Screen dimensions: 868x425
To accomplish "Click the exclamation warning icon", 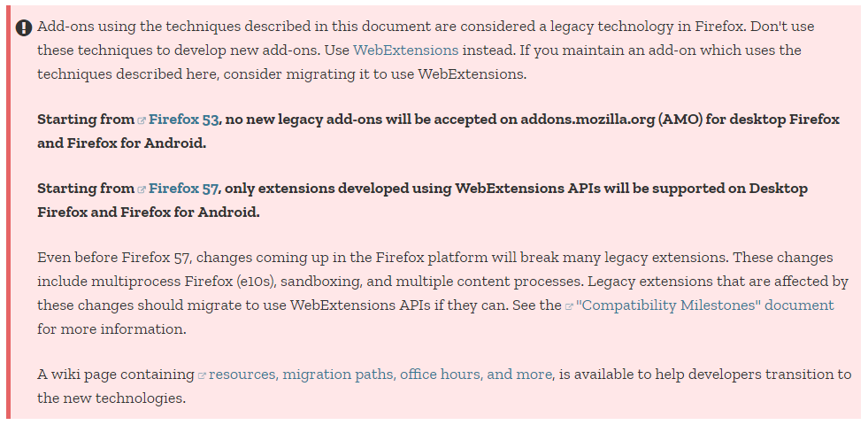I will pos(24,27).
